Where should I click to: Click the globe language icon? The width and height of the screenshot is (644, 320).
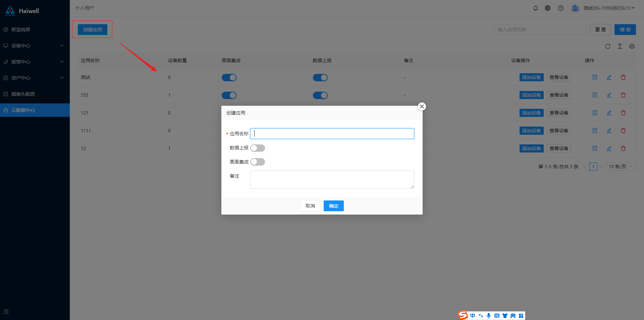(548, 8)
